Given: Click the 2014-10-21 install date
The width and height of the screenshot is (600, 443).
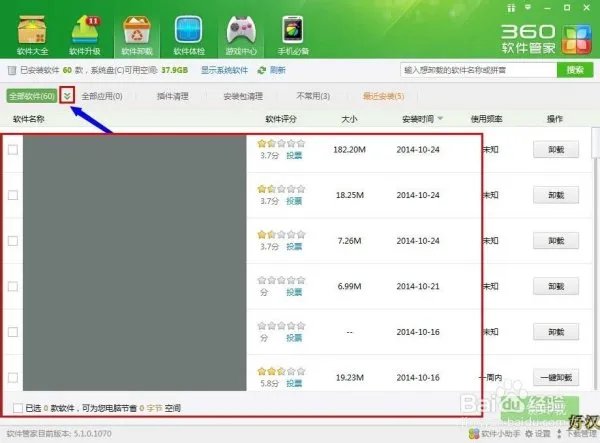Looking at the screenshot, I should pos(418,286).
